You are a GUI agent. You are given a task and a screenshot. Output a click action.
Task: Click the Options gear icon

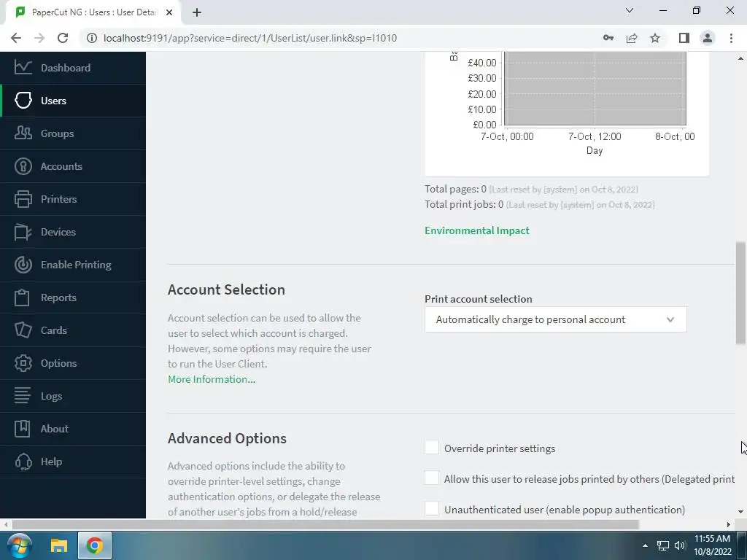pyautogui.click(x=23, y=363)
